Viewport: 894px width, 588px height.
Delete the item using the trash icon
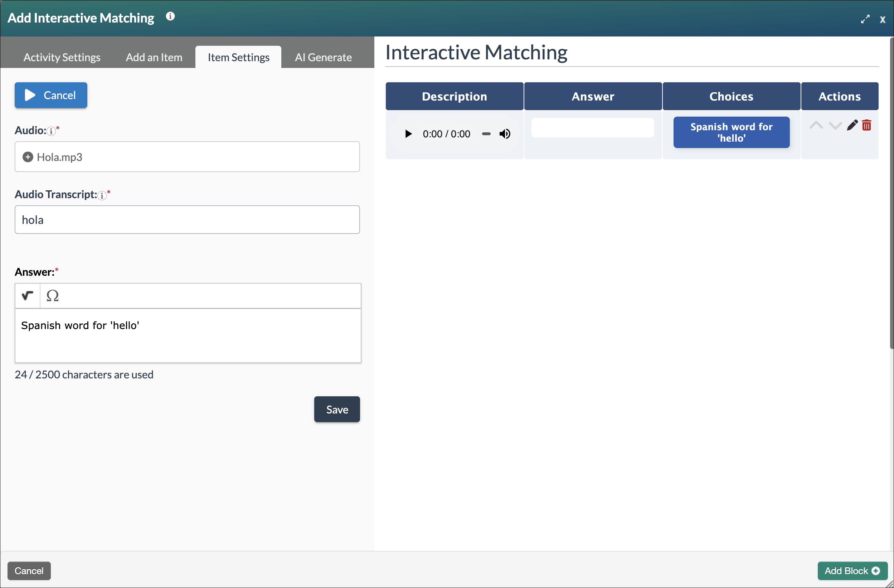[x=867, y=125]
